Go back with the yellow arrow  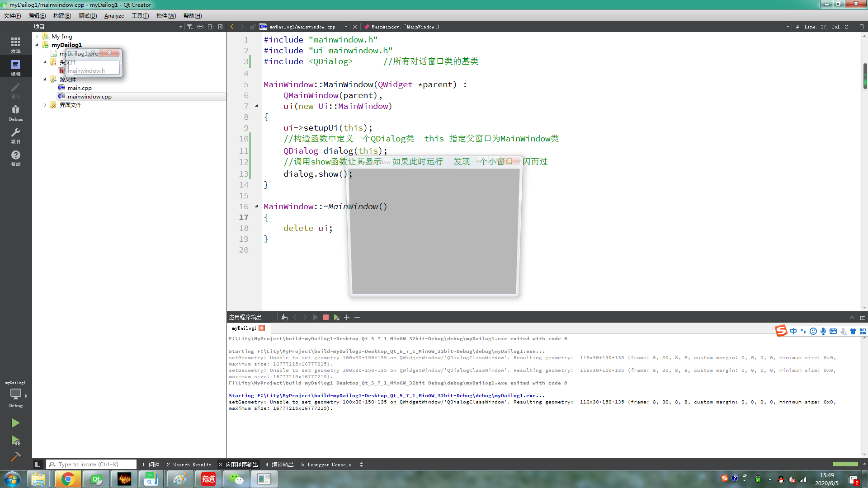coord(232,27)
